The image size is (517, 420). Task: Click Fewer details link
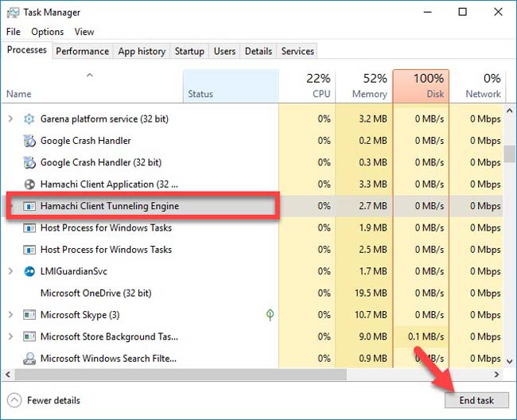point(53,401)
